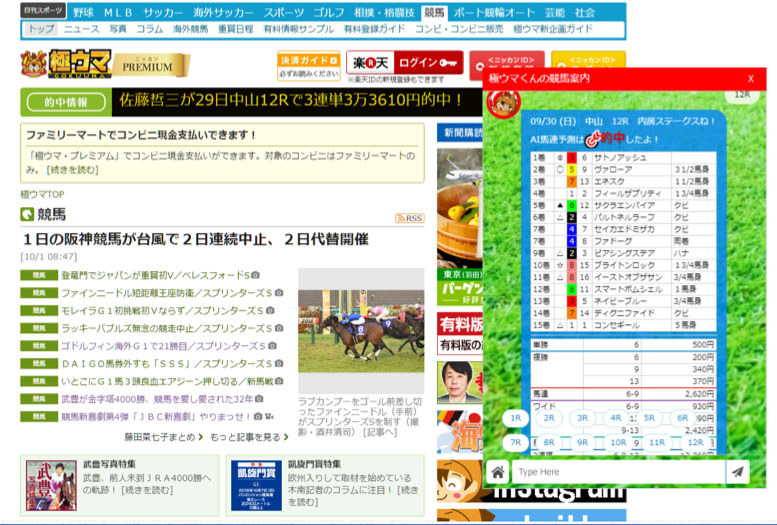Click the 極ウマくん avatar icon in chat
Viewport: 777px width, 525px height.
coord(503,103)
